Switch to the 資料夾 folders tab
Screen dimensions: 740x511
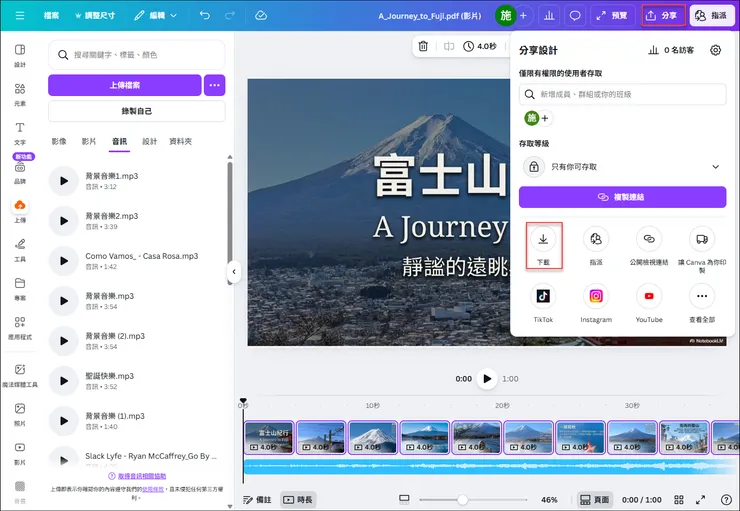point(180,141)
